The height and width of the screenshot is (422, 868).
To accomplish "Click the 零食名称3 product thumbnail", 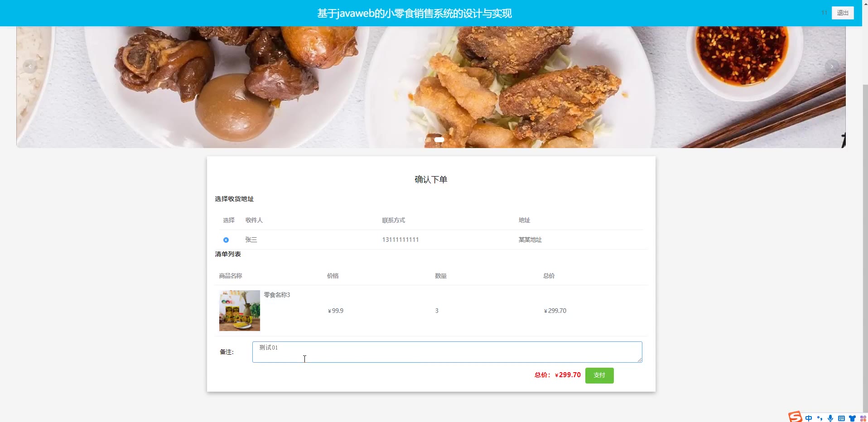I will [240, 311].
